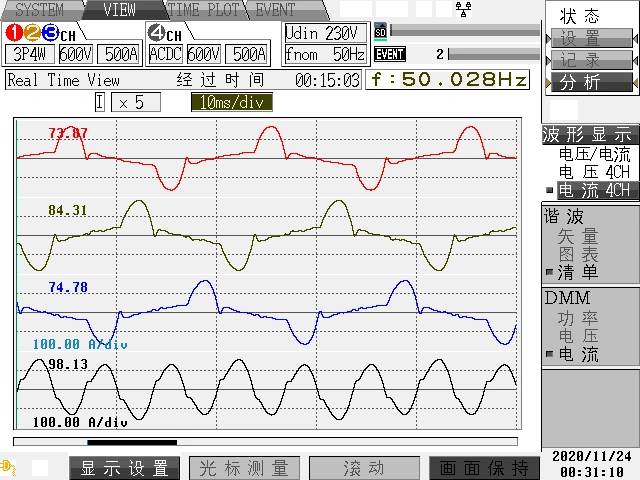Viewport: 640px width, 480px height.
Task: Switch to the TIME PLOT tab
Action: pyautogui.click(x=203, y=10)
